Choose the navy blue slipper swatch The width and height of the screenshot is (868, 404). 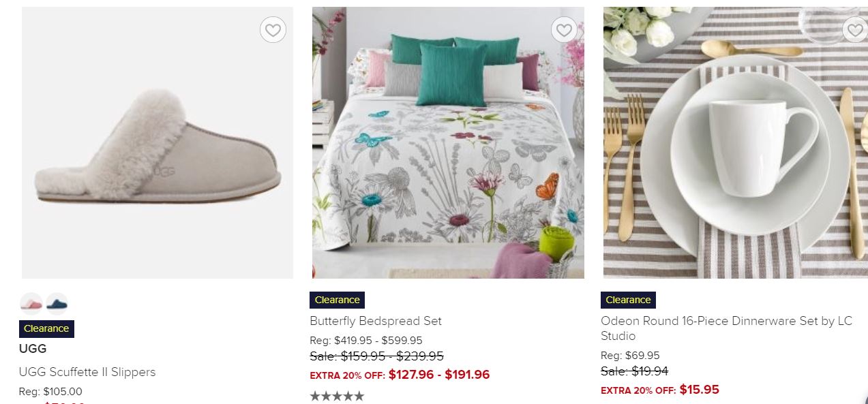pyautogui.click(x=57, y=302)
